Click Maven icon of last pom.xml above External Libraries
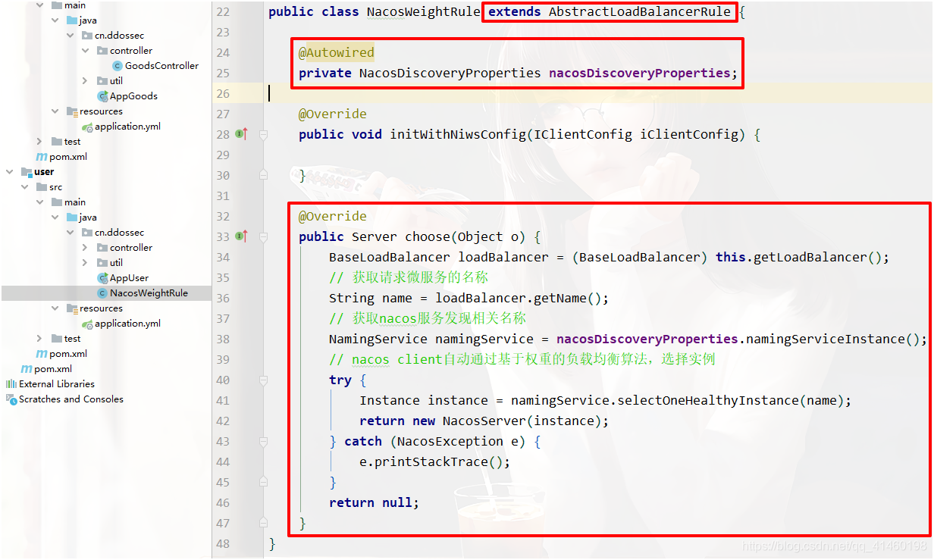Viewport: 934px width, 560px height. pyautogui.click(x=27, y=369)
